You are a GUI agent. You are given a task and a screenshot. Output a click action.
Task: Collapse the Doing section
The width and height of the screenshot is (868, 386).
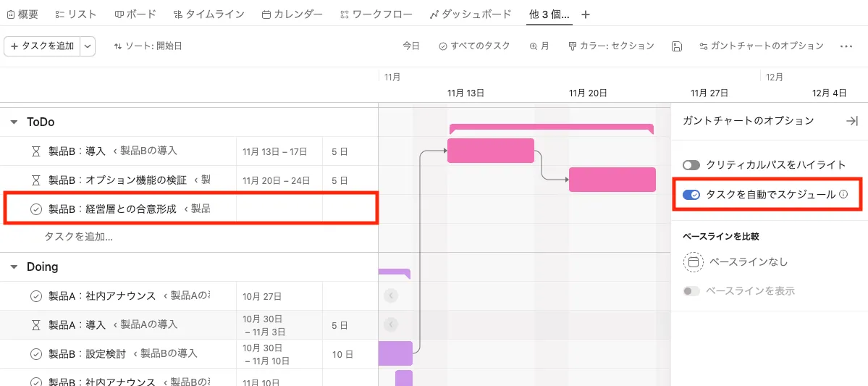(14, 267)
